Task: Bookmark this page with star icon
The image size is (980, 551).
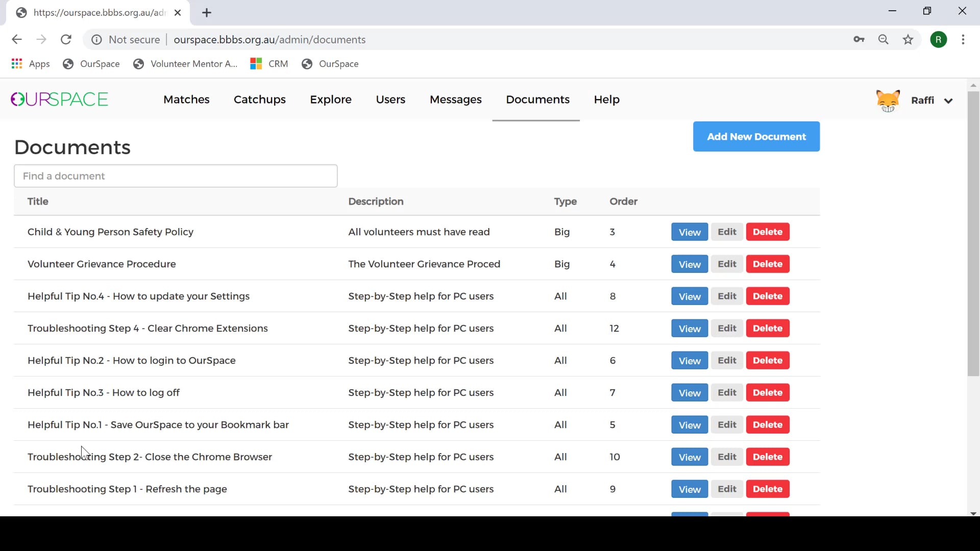Action: [908, 40]
